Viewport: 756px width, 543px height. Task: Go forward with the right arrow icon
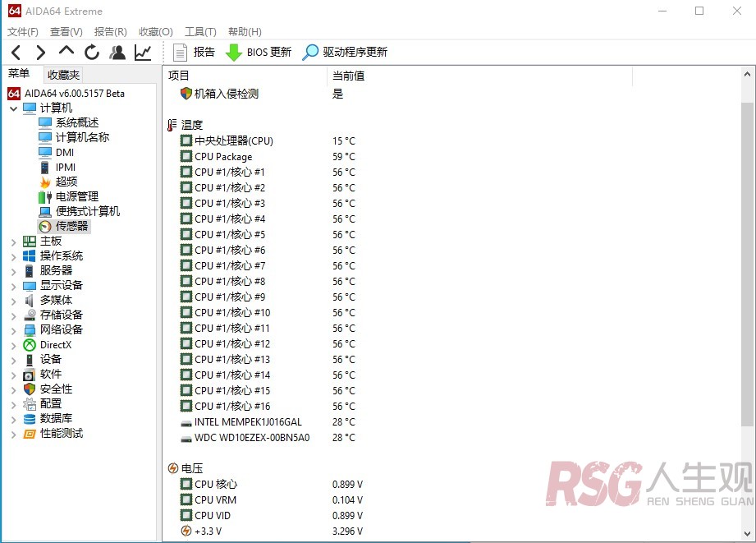coord(41,52)
